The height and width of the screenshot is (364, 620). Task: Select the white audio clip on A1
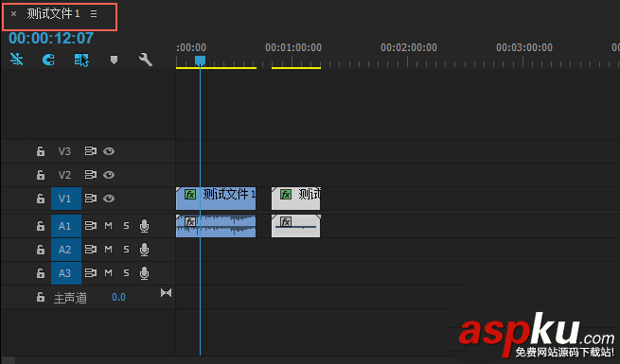click(x=295, y=226)
